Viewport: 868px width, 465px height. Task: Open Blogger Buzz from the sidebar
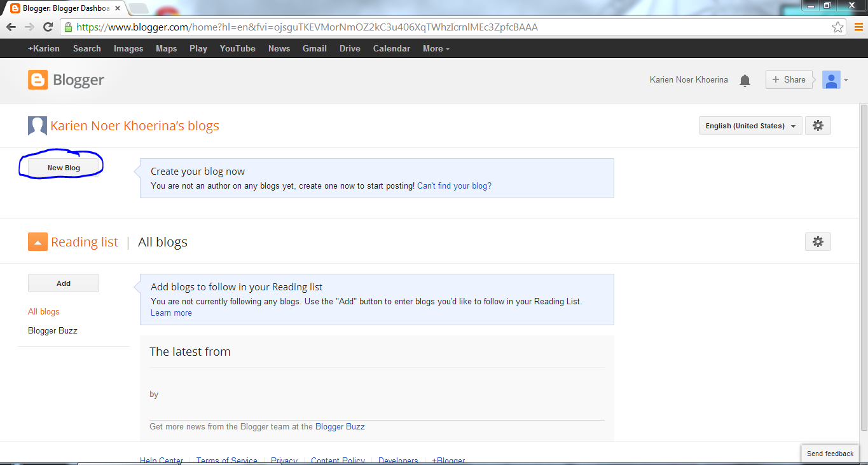point(53,330)
